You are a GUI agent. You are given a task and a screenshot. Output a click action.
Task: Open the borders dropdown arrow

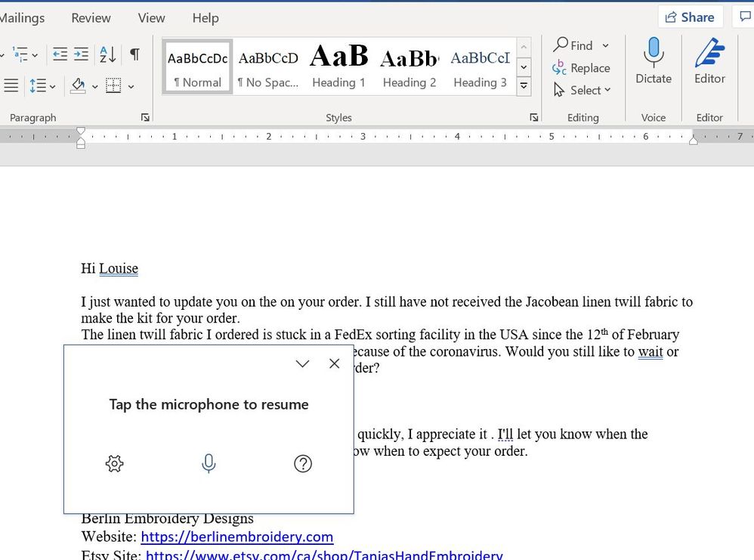pos(131,87)
